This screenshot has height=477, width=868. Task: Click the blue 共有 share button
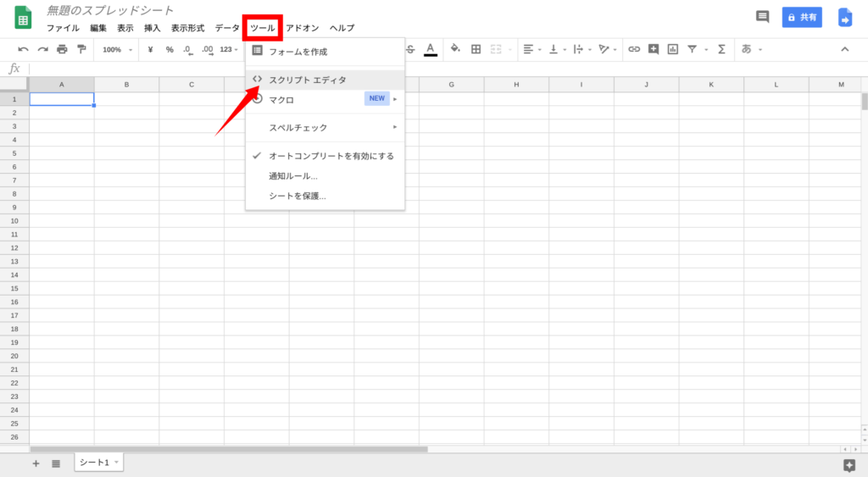(x=802, y=17)
